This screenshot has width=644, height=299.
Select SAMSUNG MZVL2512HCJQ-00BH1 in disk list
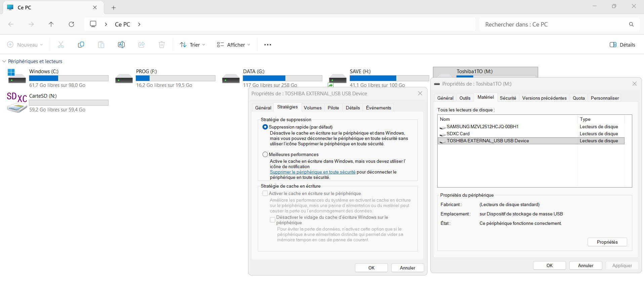[531, 127]
